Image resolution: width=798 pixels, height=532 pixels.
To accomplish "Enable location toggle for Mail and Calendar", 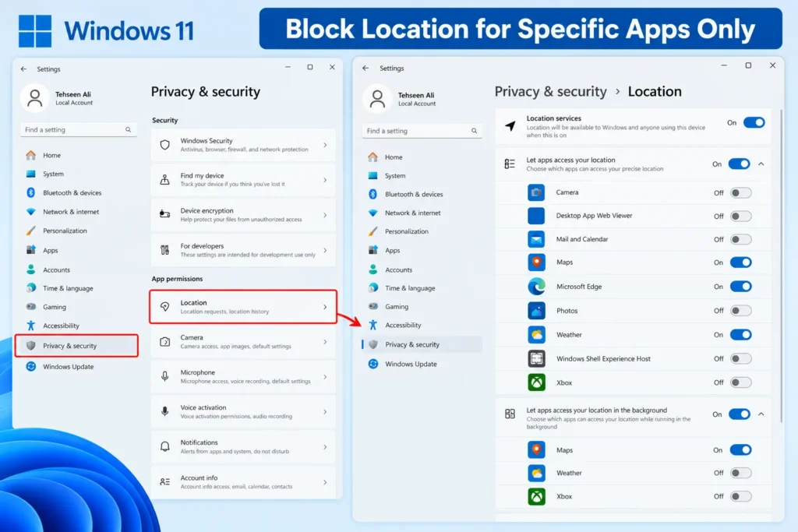I will [x=740, y=239].
